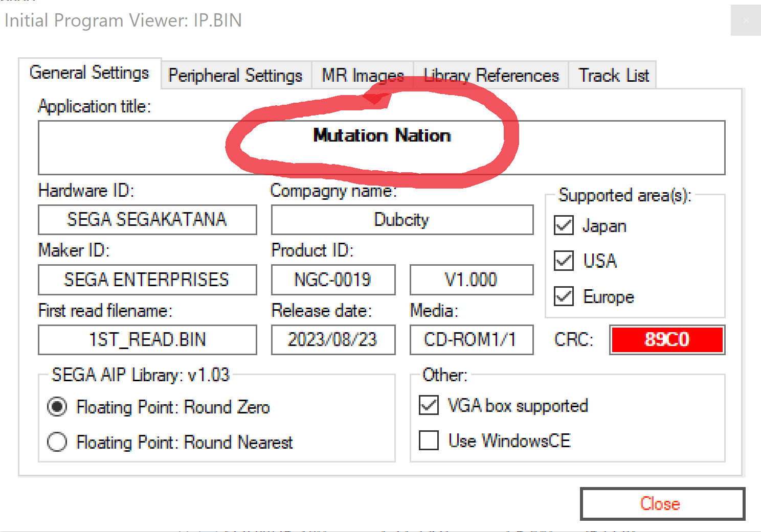This screenshot has width=761, height=532.
Task: Open the MR Images tab
Action: click(363, 76)
